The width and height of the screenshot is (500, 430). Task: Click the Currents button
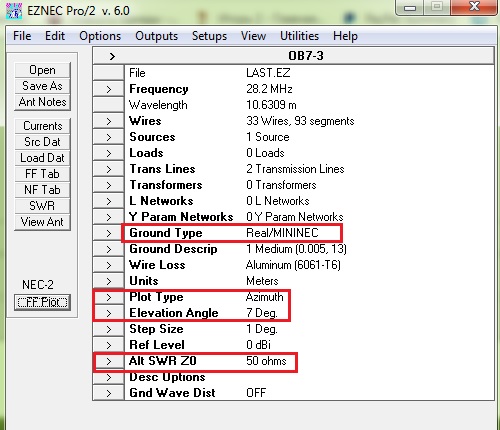click(42, 126)
